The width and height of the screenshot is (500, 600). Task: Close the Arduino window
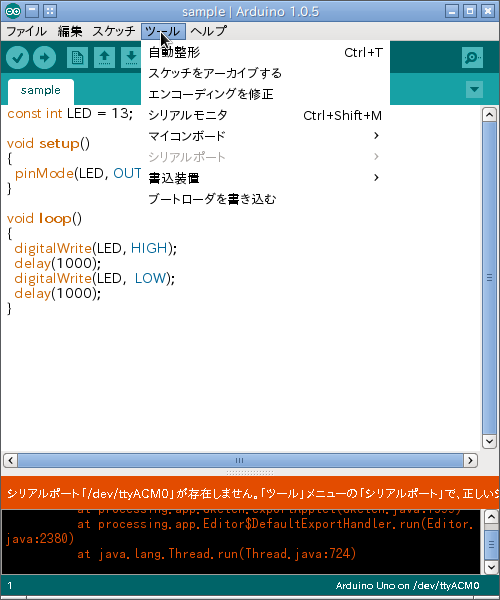pos(488,11)
